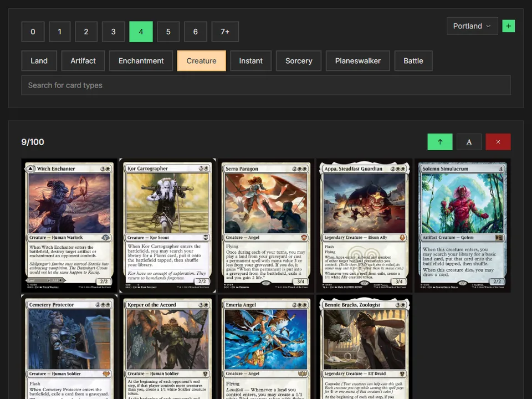Filter by Enchantment card type
Screen dimensions: 532x399
point(141,61)
